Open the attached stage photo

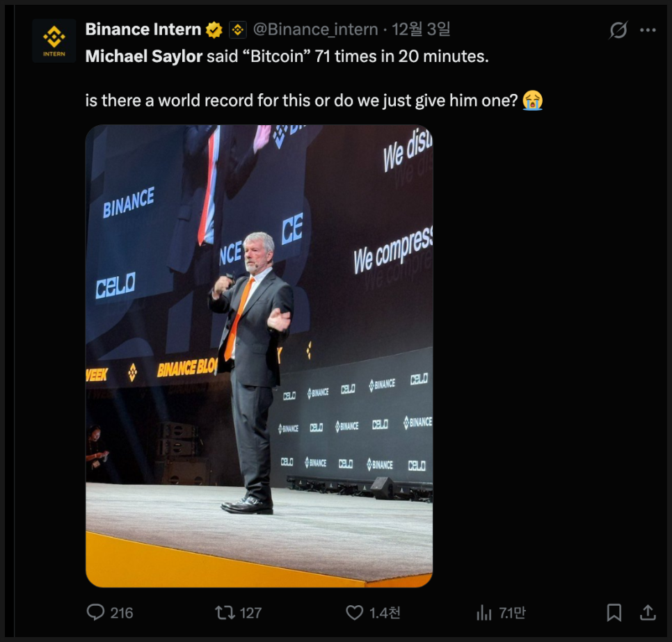click(x=259, y=356)
